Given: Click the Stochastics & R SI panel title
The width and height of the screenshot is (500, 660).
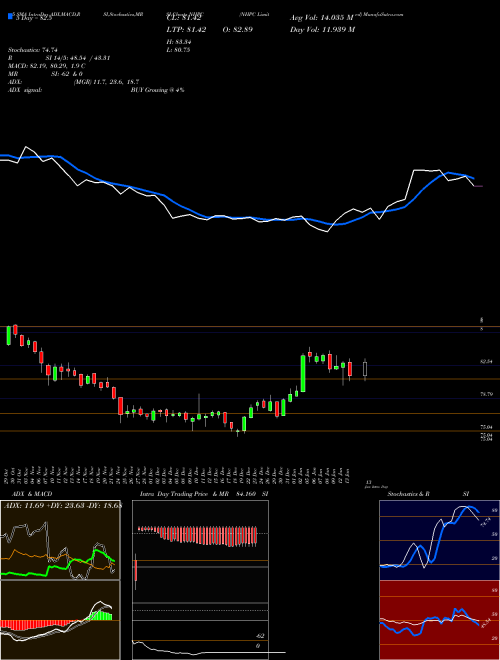Looking at the screenshot, I should [x=428, y=494].
